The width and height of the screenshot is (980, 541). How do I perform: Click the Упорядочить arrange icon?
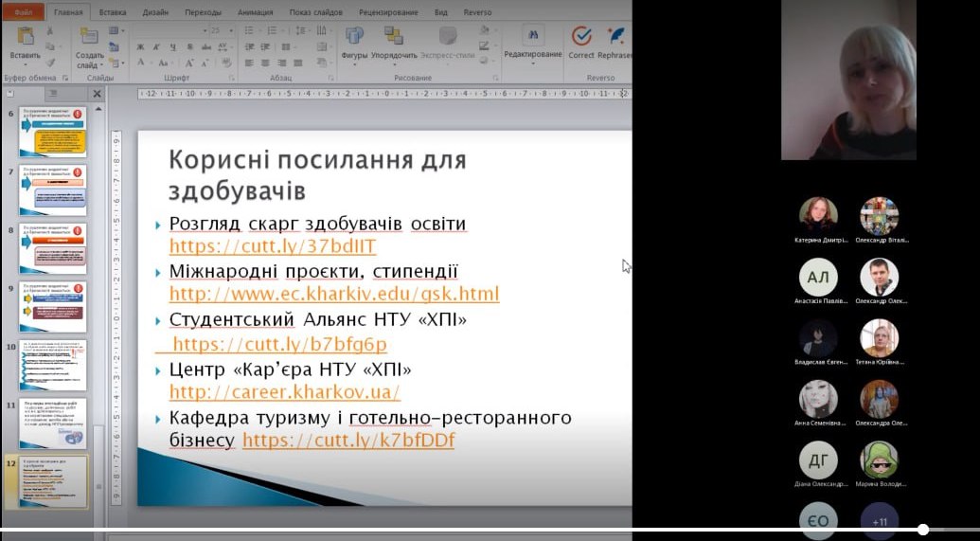click(394, 36)
